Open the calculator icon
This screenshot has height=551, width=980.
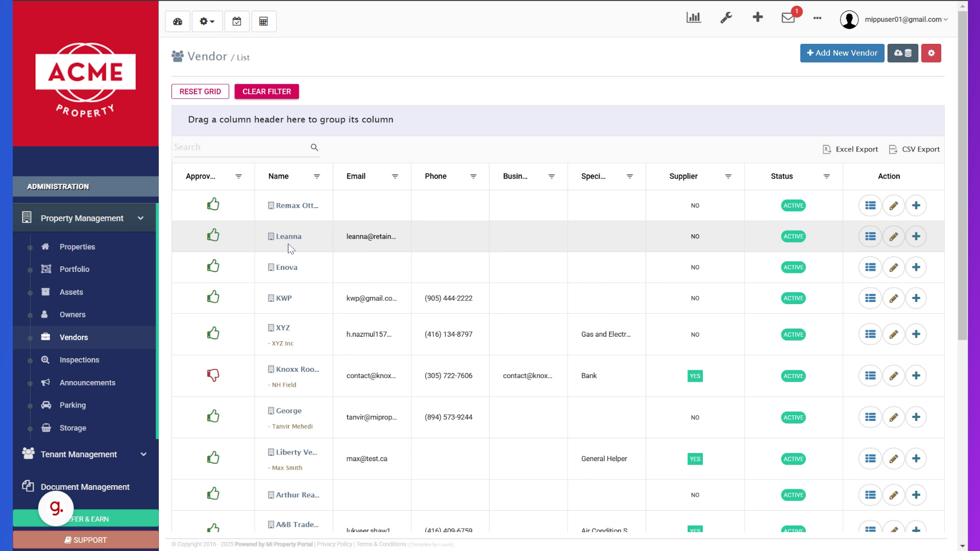coord(263,21)
